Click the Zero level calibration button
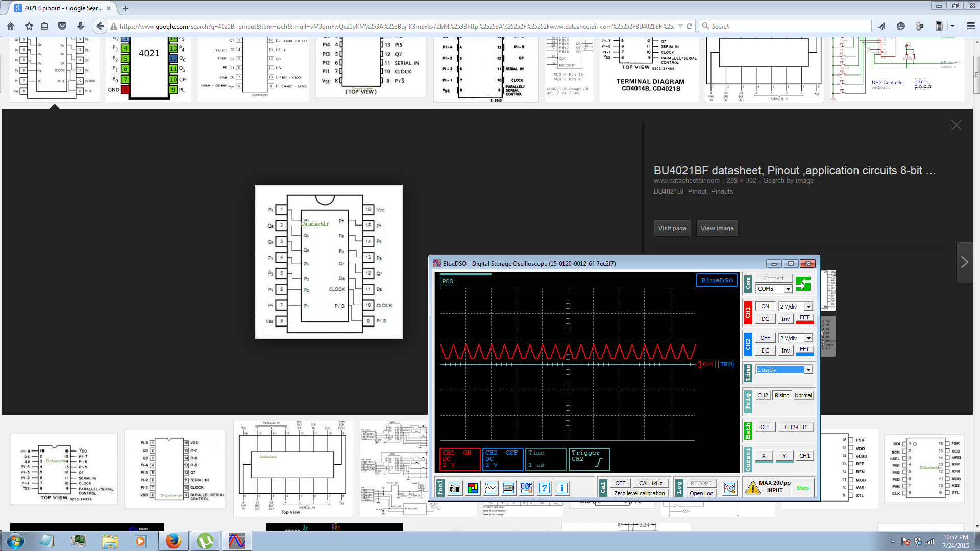980x551 pixels. (x=639, y=493)
